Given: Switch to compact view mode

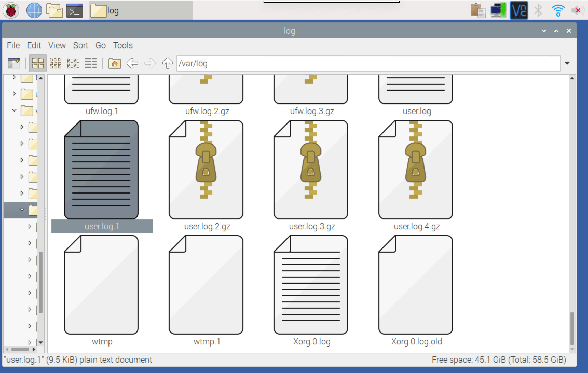Looking at the screenshot, I should [55, 63].
